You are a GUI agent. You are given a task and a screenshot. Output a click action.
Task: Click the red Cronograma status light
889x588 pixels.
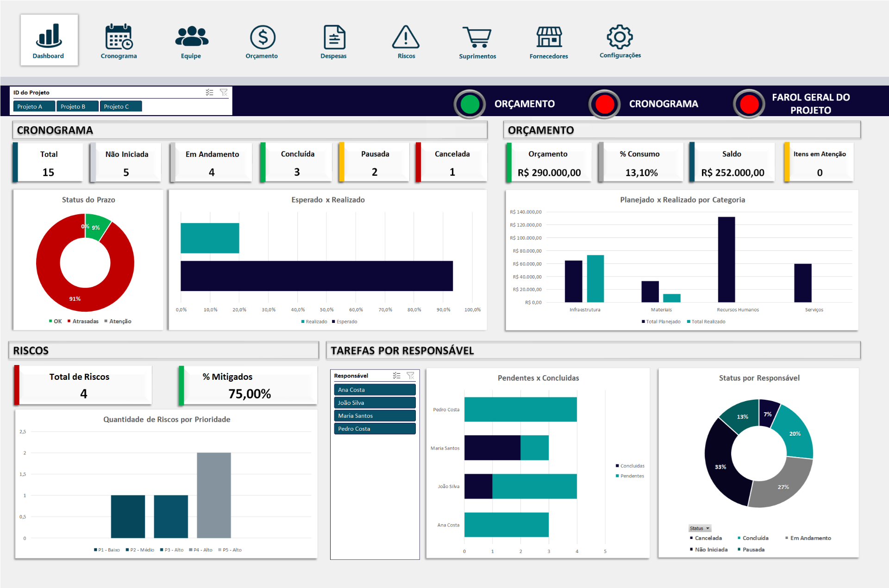coord(604,104)
